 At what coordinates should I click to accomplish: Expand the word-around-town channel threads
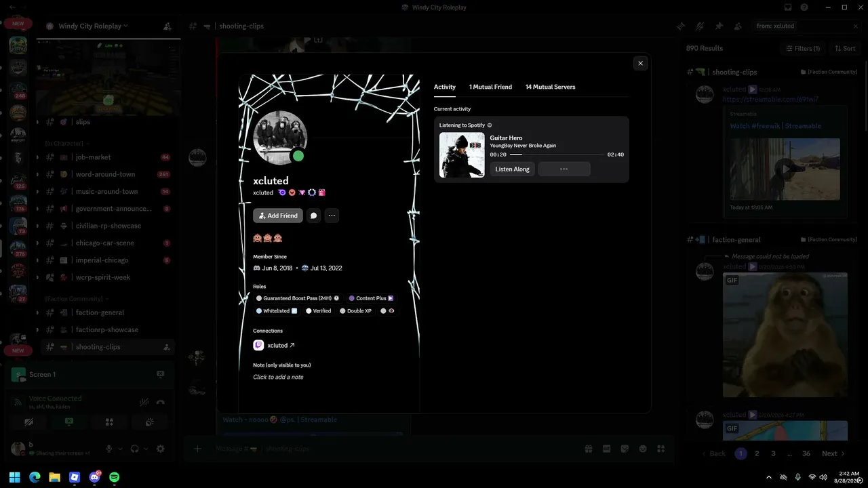(x=37, y=174)
